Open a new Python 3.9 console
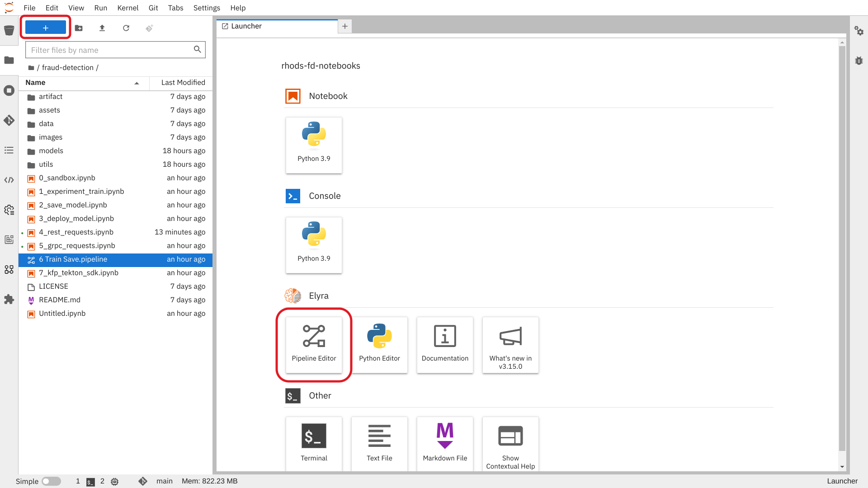Screen dimensions: 868x488 pyautogui.click(x=314, y=245)
